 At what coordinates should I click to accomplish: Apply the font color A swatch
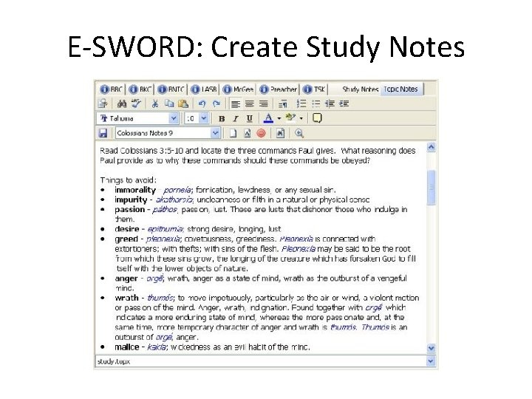pyautogui.click(x=268, y=118)
